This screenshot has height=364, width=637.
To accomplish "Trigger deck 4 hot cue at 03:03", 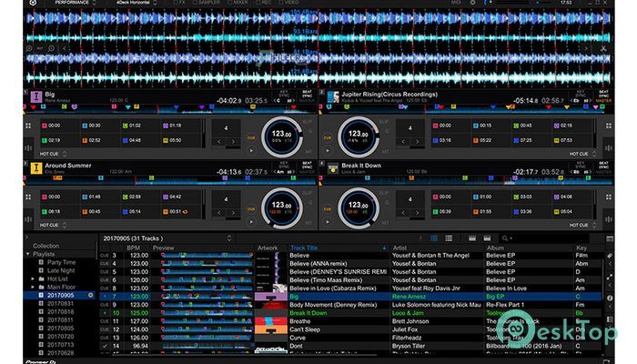I will coord(531,197).
